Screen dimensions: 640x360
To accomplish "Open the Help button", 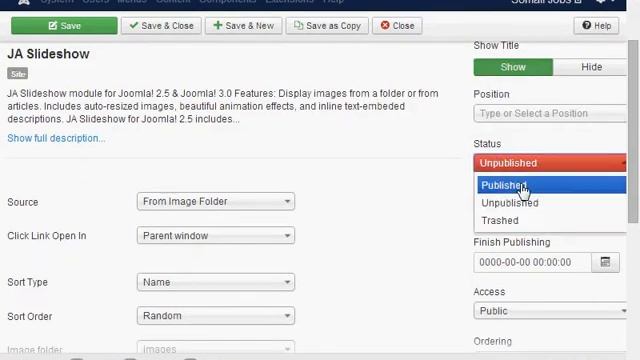I will [596, 26].
